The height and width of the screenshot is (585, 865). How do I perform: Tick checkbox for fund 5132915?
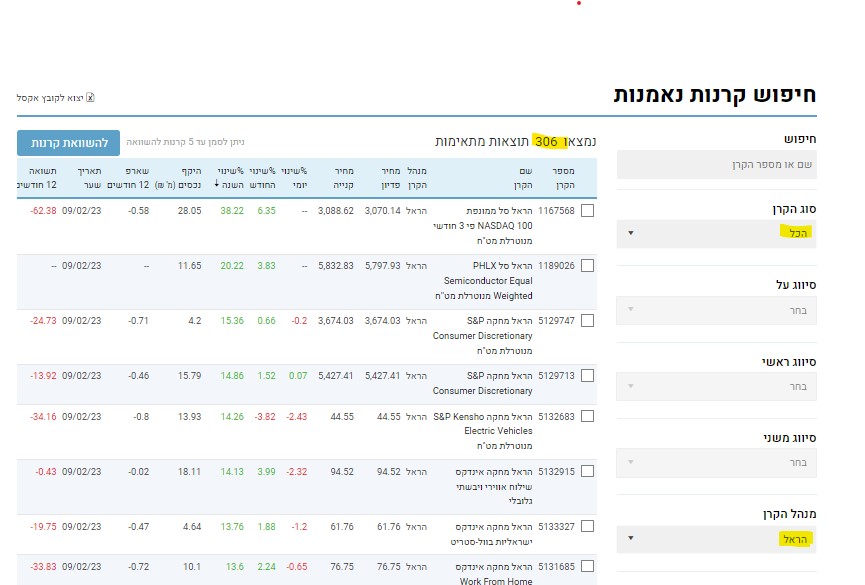point(588,471)
